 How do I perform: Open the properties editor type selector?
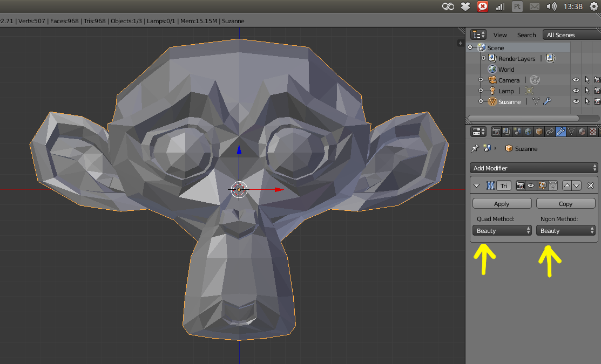click(478, 132)
